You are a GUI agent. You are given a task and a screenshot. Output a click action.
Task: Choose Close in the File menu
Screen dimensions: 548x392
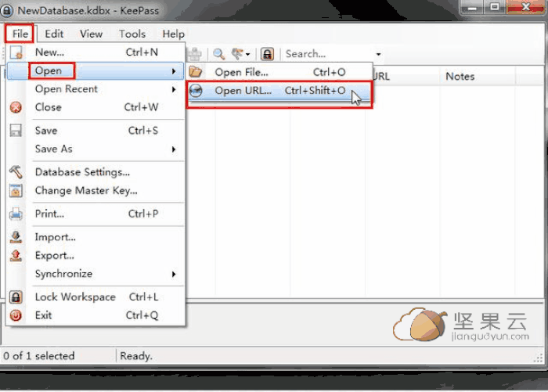pyautogui.click(x=96, y=107)
